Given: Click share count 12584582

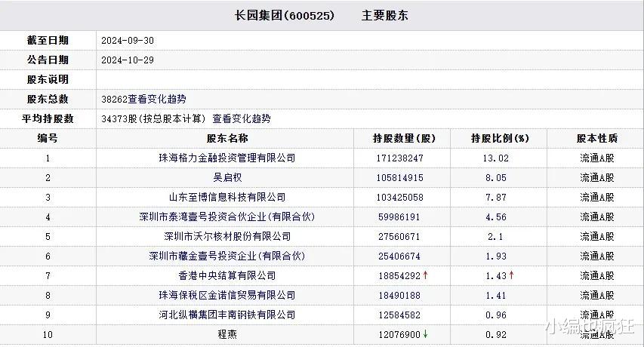Looking at the screenshot, I should [x=399, y=315].
